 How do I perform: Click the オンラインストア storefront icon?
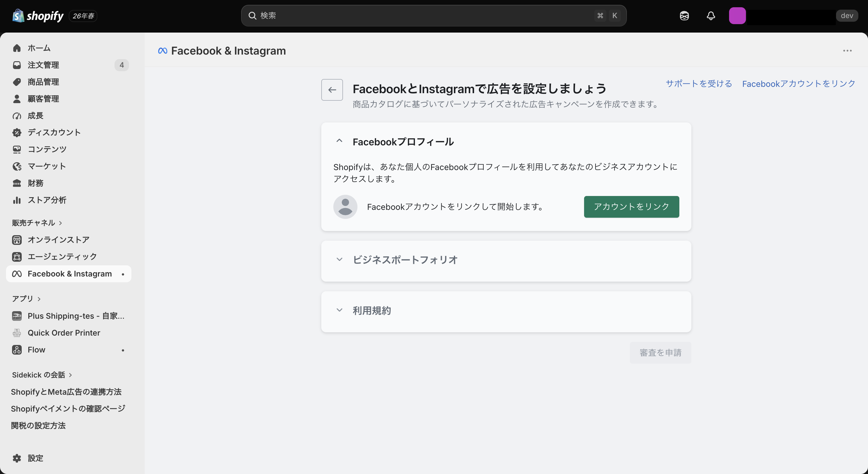(x=17, y=240)
